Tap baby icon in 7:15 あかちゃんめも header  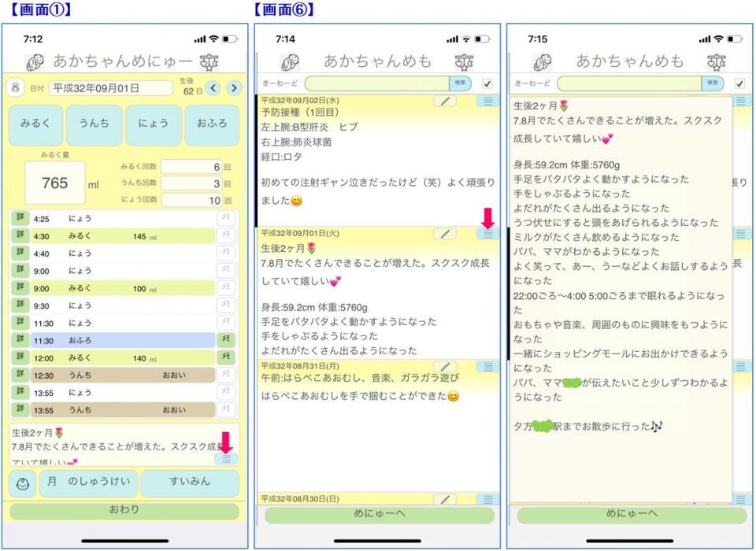coord(542,62)
